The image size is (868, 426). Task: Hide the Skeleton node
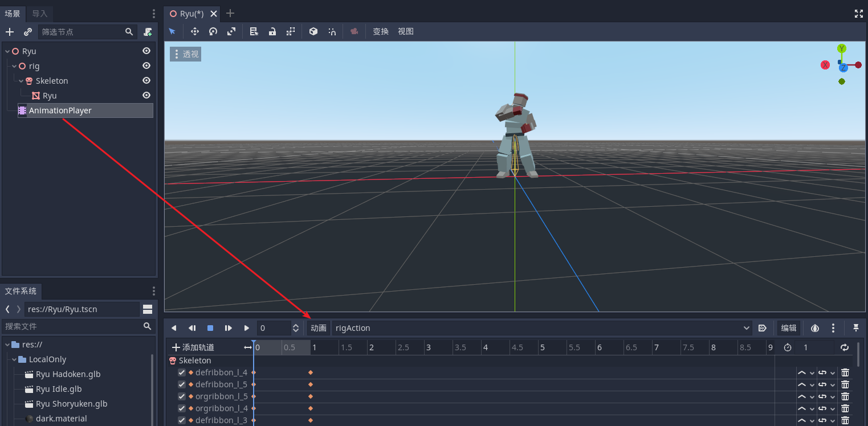point(146,81)
